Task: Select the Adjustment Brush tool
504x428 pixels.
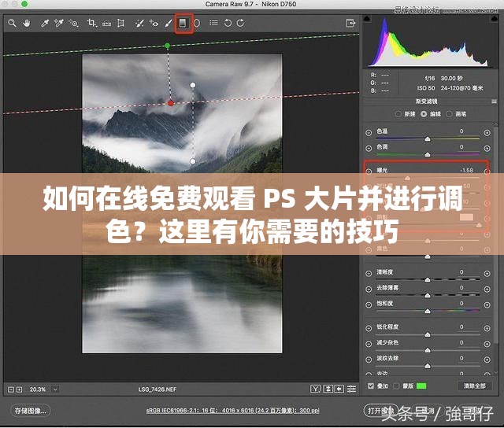Action: coord(169,23)
